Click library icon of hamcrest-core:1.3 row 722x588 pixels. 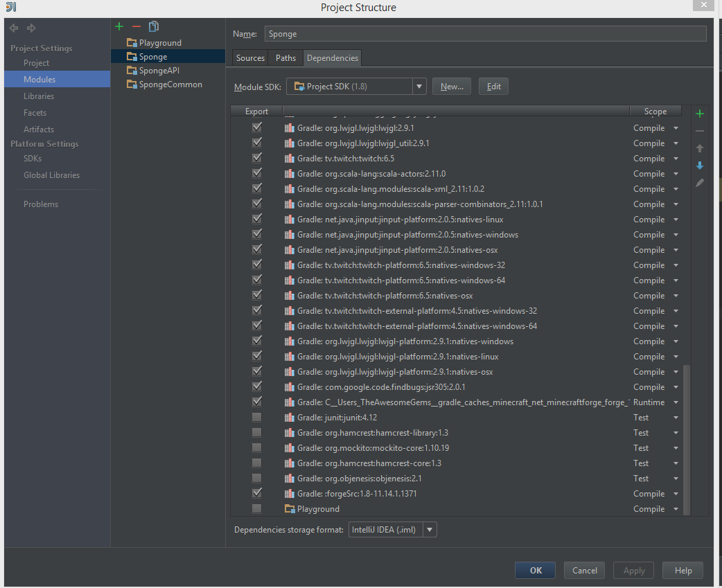[x=289, y=463]
